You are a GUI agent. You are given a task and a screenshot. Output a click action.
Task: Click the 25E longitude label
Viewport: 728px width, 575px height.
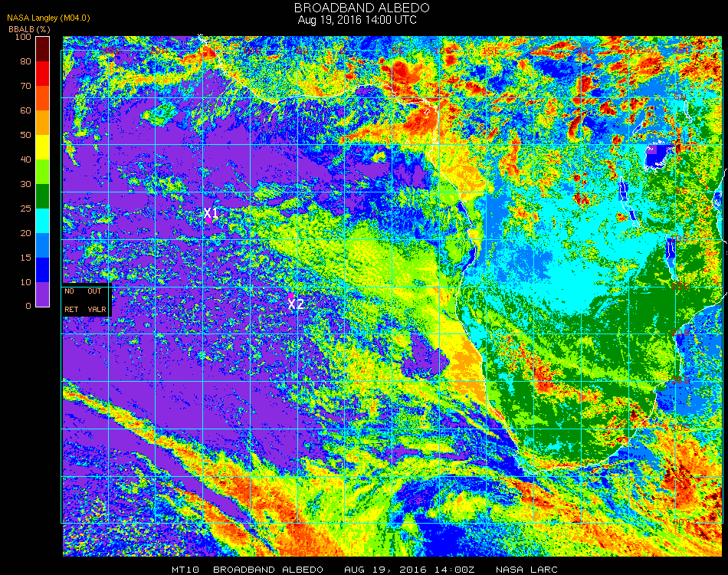click(x=585, y=51)
